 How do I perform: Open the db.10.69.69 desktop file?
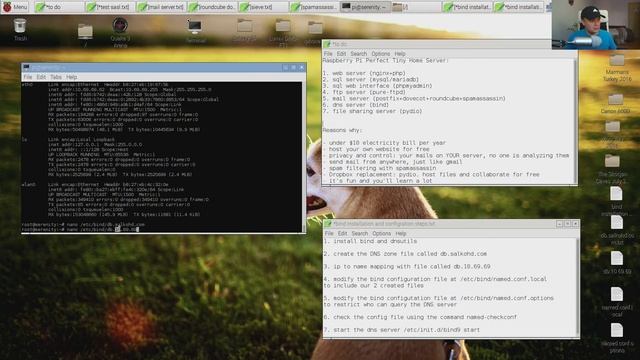click(617, 263)
